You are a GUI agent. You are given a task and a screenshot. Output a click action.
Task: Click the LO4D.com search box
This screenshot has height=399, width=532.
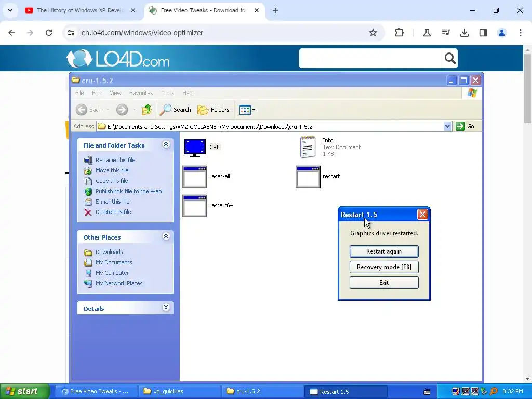pyautogui.click(x=371, y=58)
